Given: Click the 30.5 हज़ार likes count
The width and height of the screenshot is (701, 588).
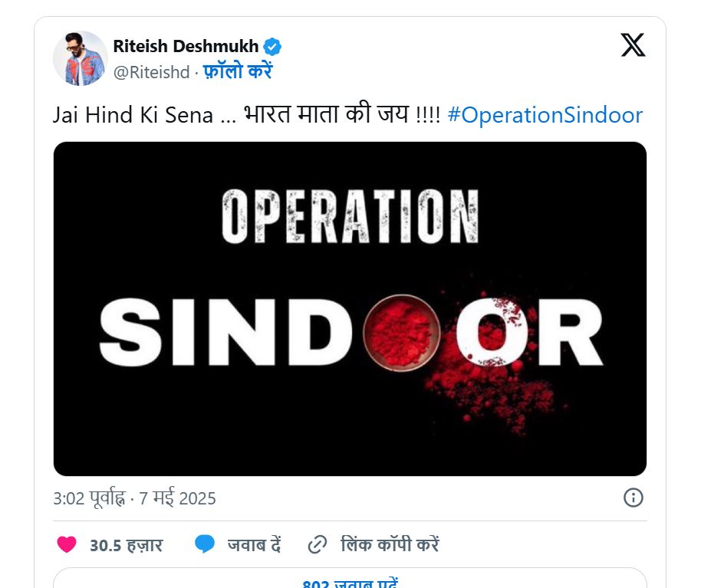Looking at the screenshot, I should (126, 545).
